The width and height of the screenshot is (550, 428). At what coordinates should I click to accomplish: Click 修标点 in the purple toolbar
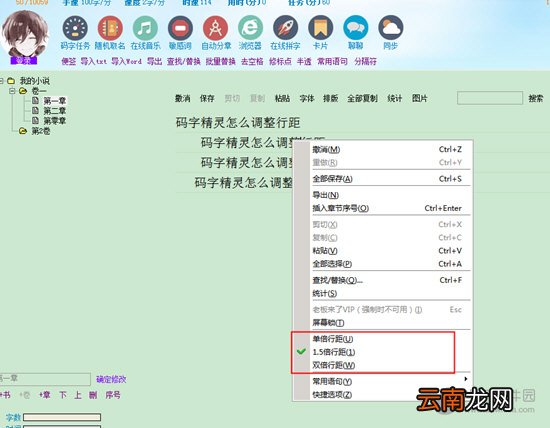[280, 61]
